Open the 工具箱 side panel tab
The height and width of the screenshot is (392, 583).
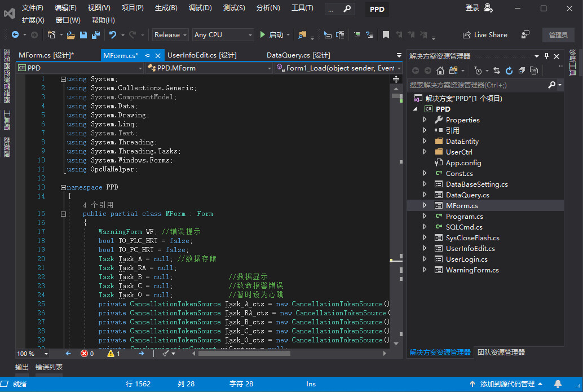click(x=7, y=120)
